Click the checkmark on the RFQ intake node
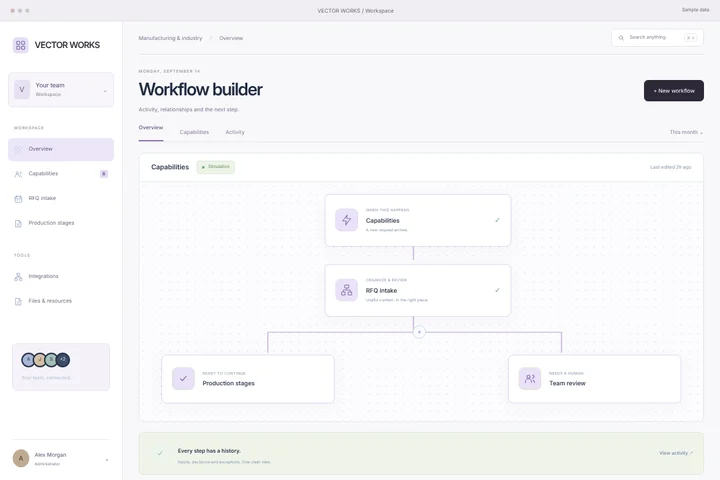The image size is (720, 480). (x=497, y=290)
